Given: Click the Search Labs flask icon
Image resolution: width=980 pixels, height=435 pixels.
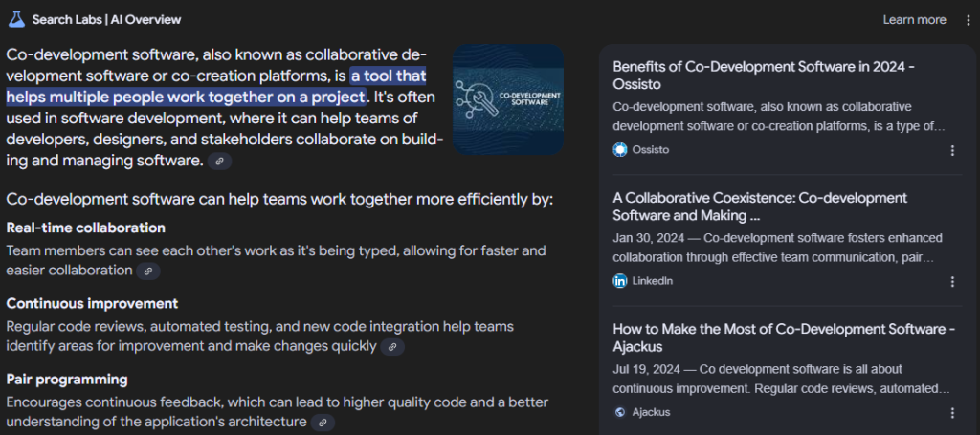Looking at the screenshot, I should click(16, 19).
